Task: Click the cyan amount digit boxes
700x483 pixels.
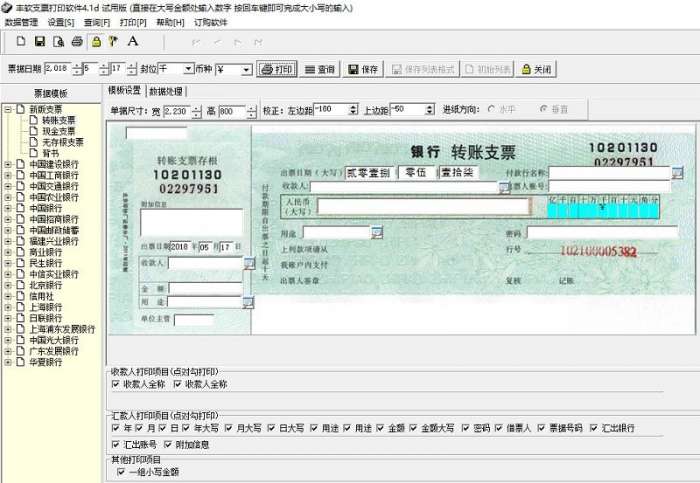Action: tap(603, 208)
